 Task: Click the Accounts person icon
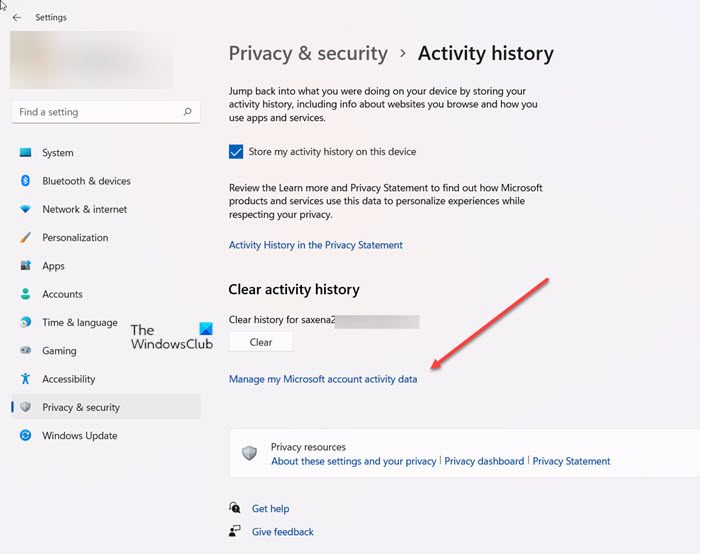(26, 294)
